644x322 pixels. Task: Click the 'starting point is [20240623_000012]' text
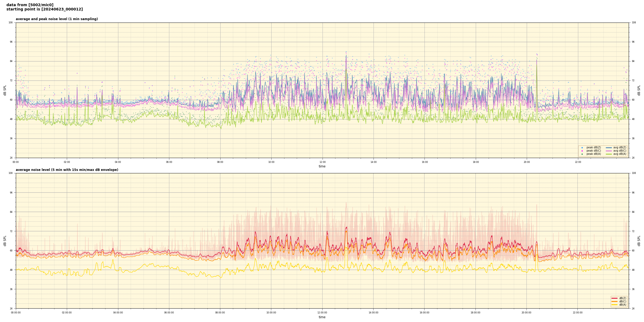click(45, 9)
